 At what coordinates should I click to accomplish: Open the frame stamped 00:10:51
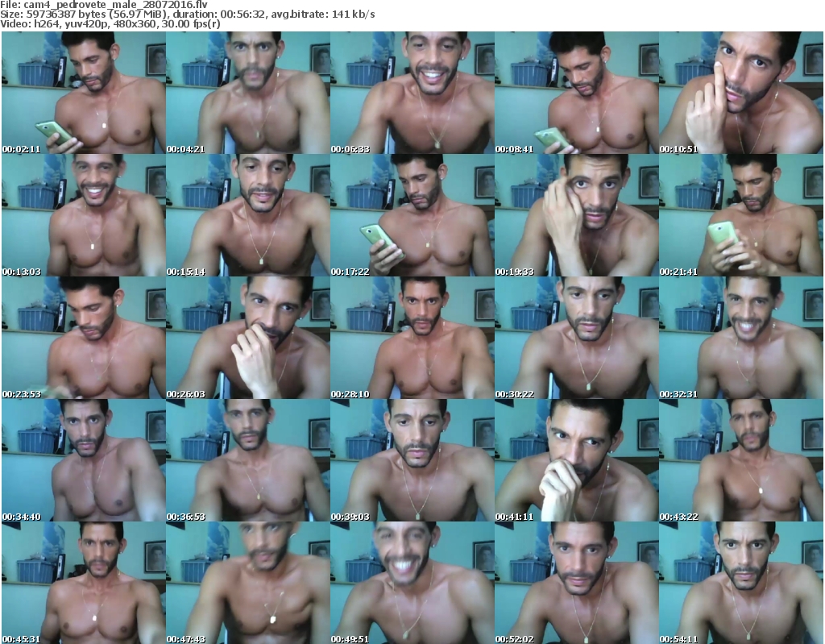[741, 93]
